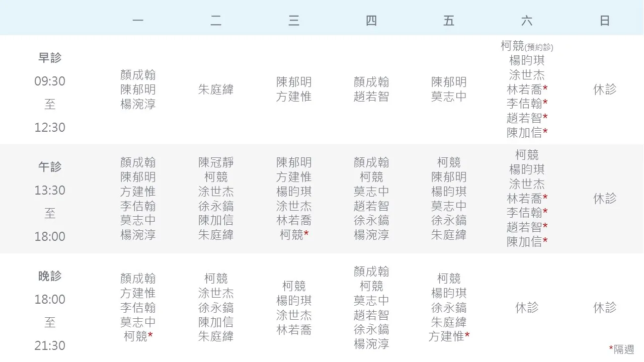Click 陳加信* in Saturday's 午診 cell
644x362 pixels.
(x=527, y=242)
